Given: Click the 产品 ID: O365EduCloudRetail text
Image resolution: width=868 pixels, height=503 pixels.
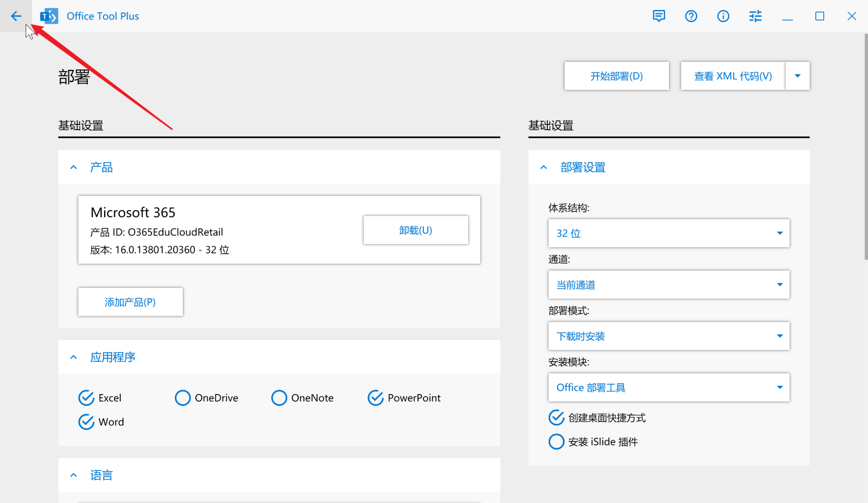Looking at the screenshot, I should point(157,232).
